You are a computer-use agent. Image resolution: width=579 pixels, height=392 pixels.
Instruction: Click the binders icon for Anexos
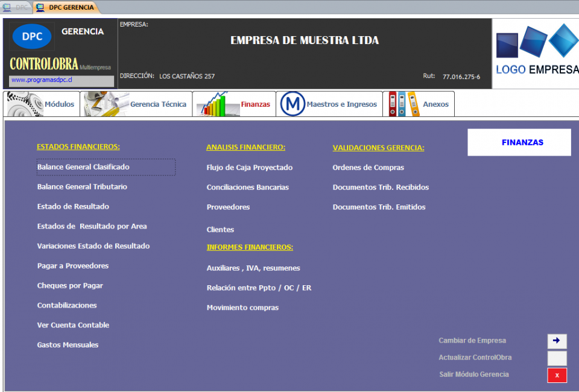click(403, 104)
